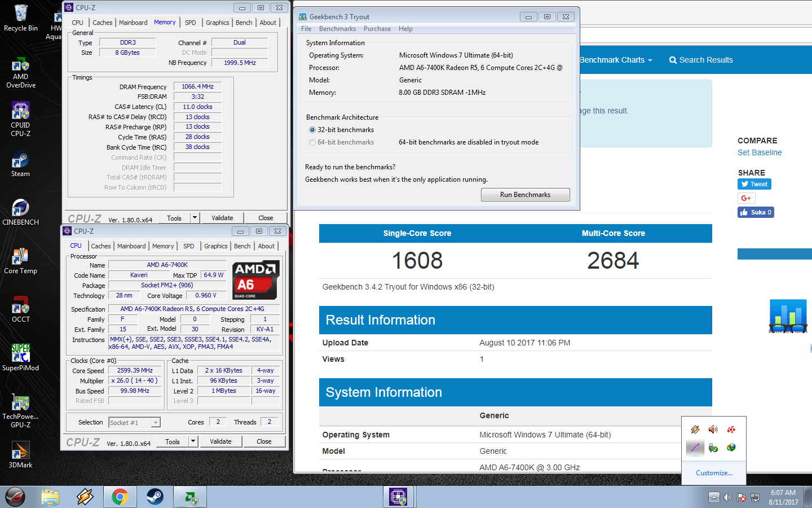812x508 pixels.
Task: Click the taskbar volume speaker icon
Action: pyautogui.click(x=727, y=497)
